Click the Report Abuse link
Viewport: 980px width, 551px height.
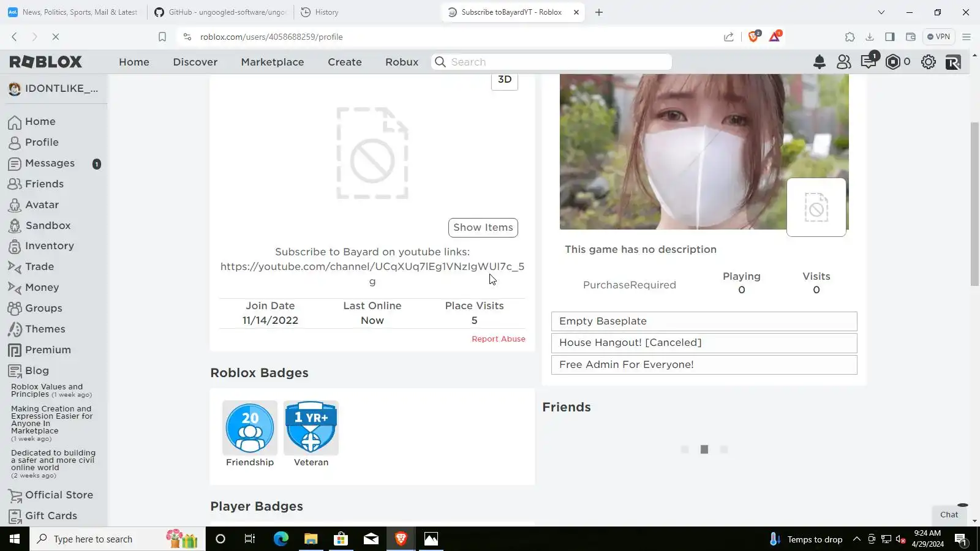(x=499, y=339)
